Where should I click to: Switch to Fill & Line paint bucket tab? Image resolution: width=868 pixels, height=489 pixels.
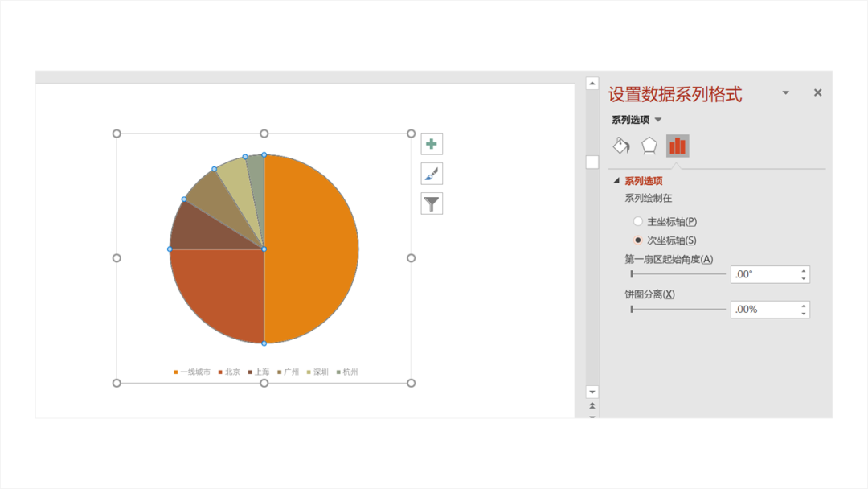pyautogui.click(x=621, y=146)
